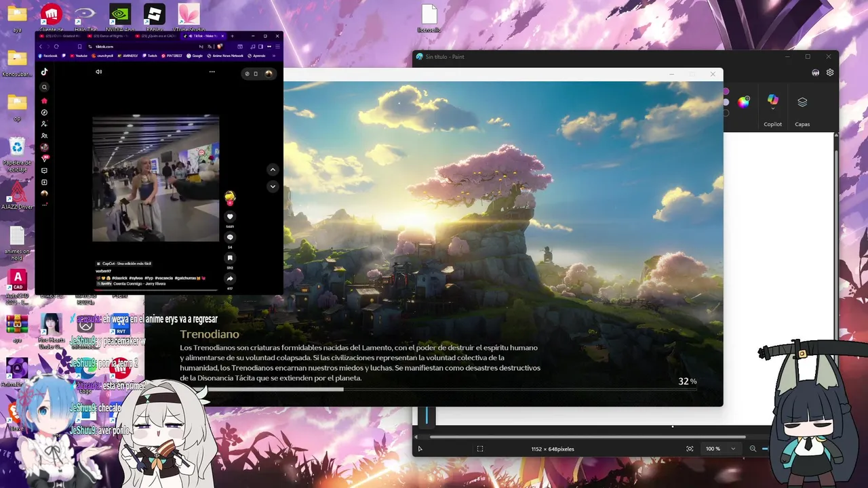Click the TikTok logo in the browser
Image resolution: width=868 pixels, height=488 pixels.
click(44, 72)
